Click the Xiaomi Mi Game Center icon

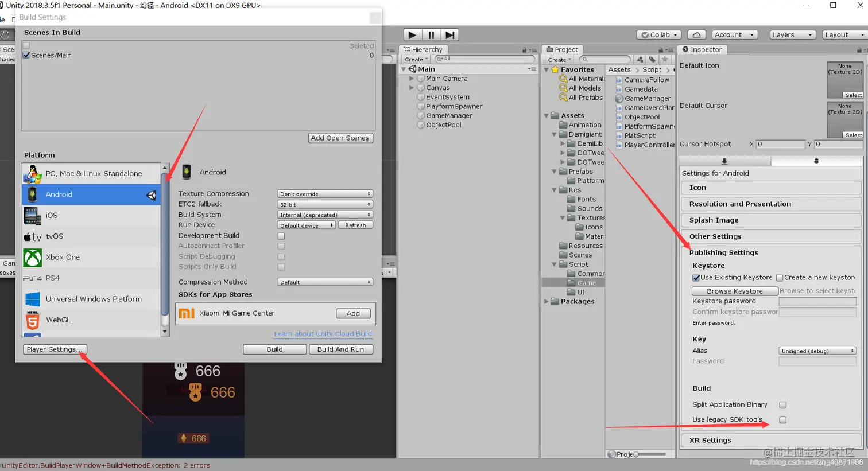[x=187, y=313]
